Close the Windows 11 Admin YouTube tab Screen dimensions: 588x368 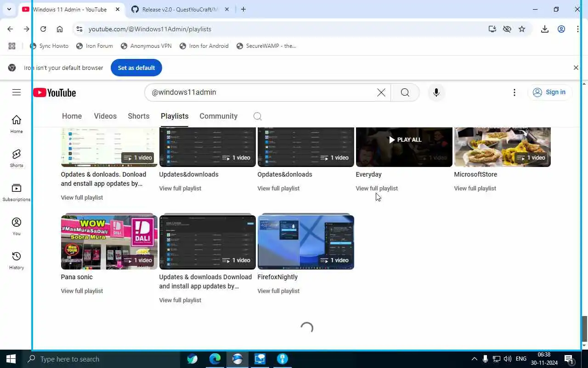[118, 9]
